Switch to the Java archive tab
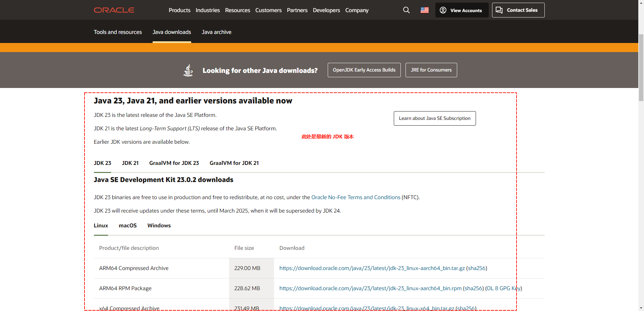The image size is (644, 311). pos(216,32)
